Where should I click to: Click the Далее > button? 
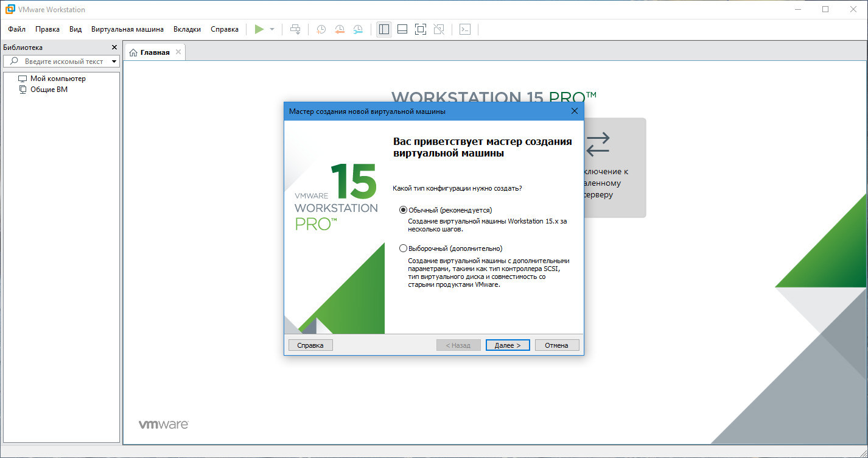[x=508, y=345]
